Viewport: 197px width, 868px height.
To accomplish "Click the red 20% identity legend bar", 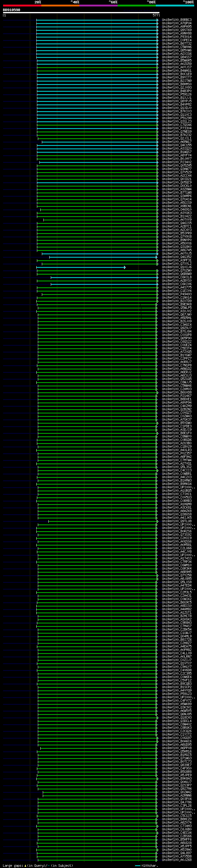I will click(22, 6).
